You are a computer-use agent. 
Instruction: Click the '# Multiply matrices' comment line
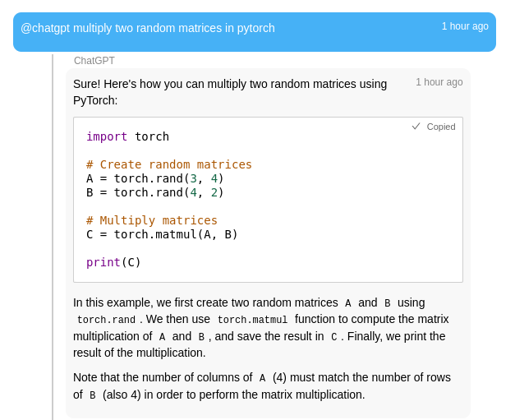152,220
